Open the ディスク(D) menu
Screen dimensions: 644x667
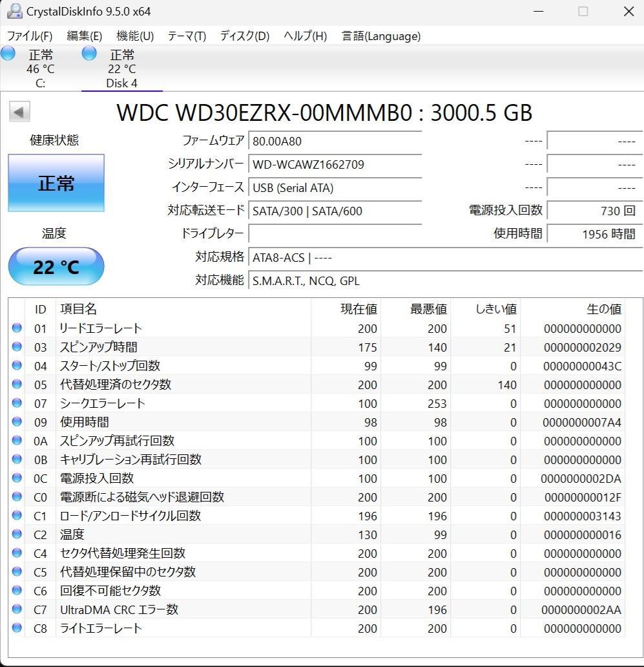244,36
